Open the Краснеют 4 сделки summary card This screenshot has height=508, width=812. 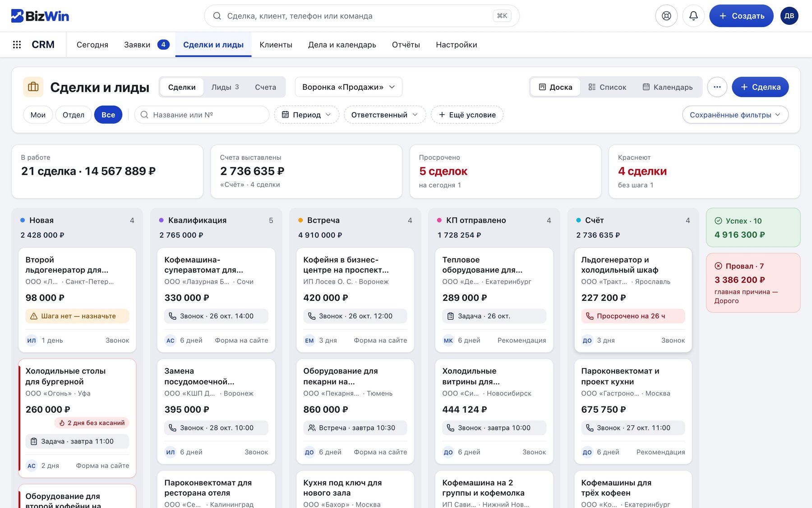[704, 172]
